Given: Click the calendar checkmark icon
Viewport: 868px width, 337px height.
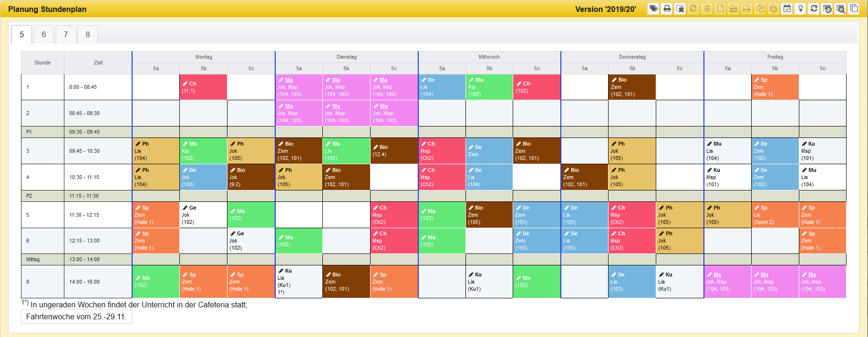Looking at the screenshot, I should 787,9.
